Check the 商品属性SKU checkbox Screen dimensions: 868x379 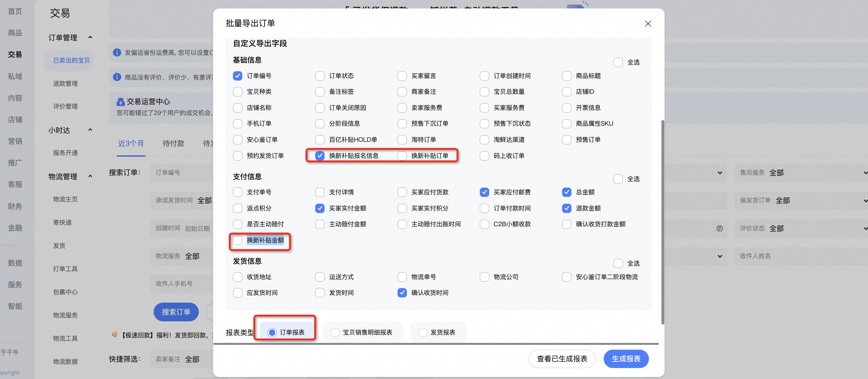click(x=566, y=123)
